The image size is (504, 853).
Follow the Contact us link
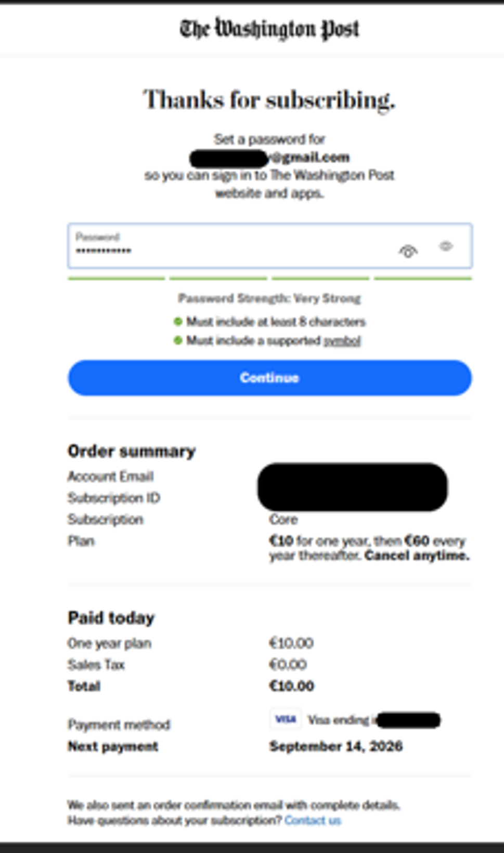tap(313, 821)
